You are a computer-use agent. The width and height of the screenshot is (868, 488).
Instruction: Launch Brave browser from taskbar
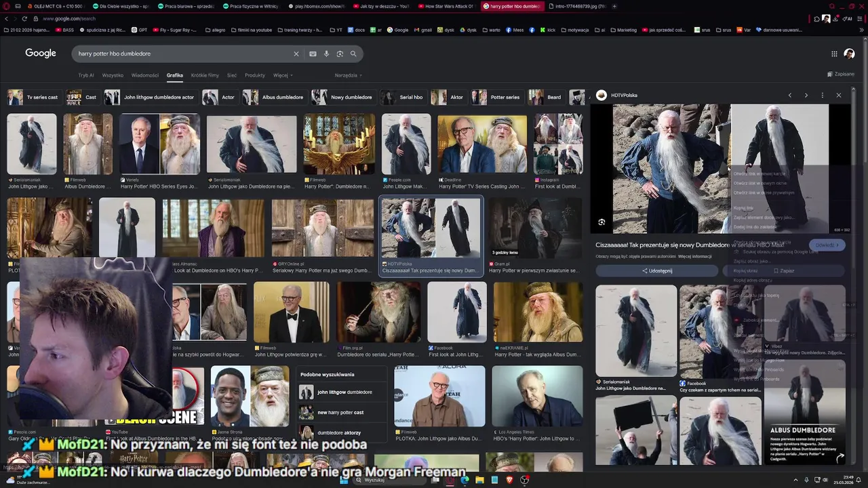pyautogui.click(x=509, y=480)
